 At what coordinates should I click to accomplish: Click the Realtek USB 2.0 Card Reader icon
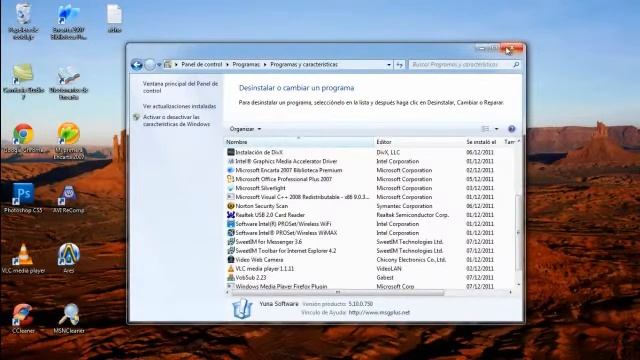coord(231,215)
